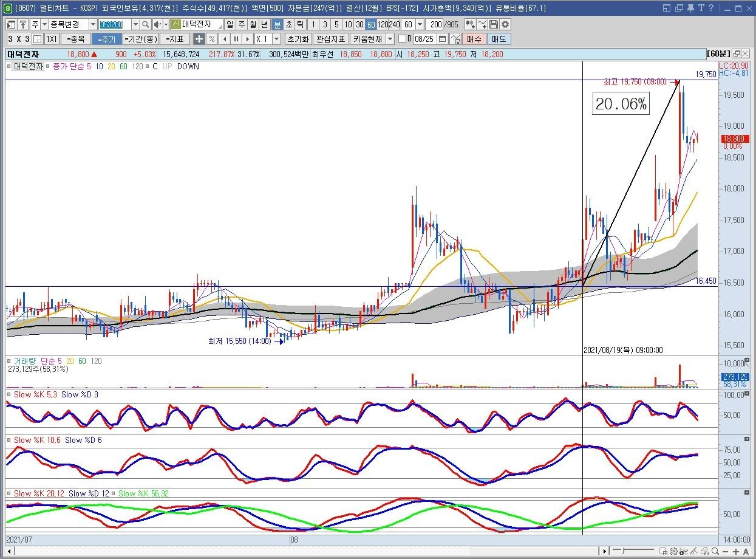The width and height of the screenshot is (756, 559).
Task: Open the 키움현재 dropdown arrow
Action: (390, 39)
